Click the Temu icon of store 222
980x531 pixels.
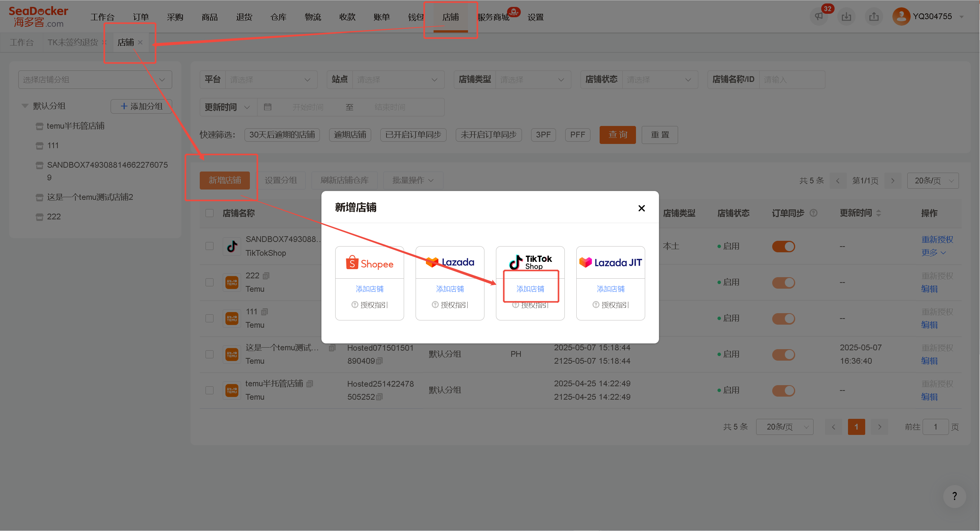click(x=232, y=283)
